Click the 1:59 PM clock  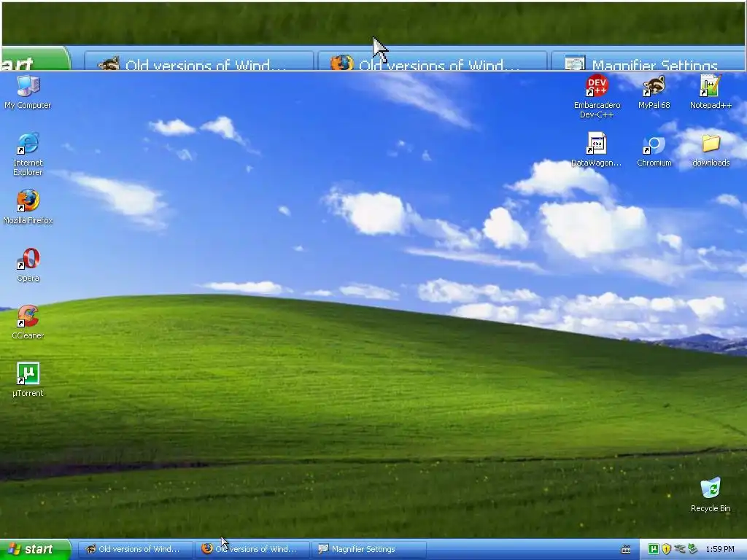pyautogui.click(x=720, y=549)
